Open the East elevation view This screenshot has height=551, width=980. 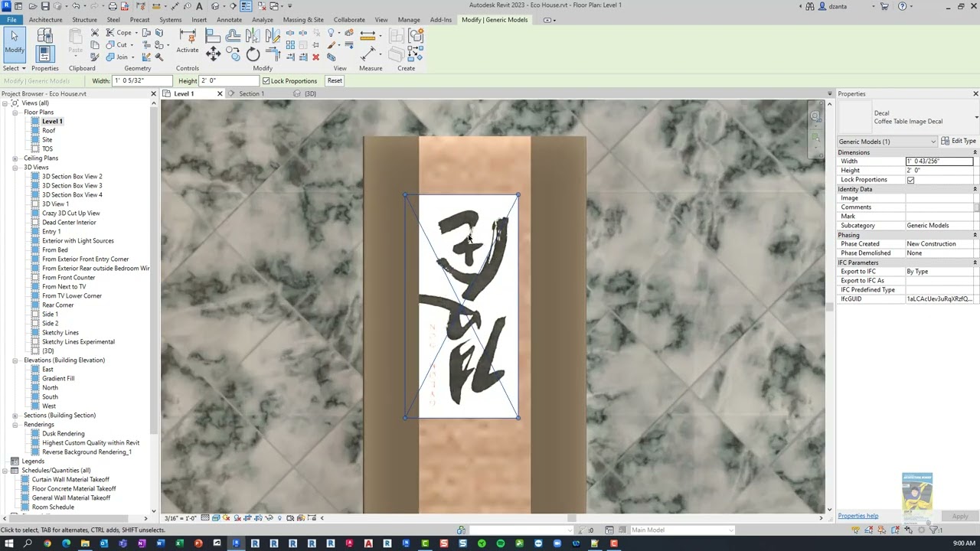pyautogui.click(x=47, y=370)
